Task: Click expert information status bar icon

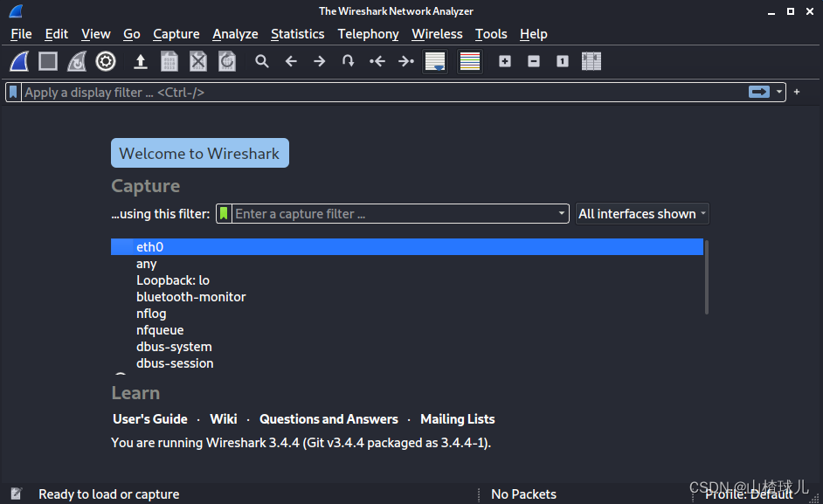Action: pos(17,494)
